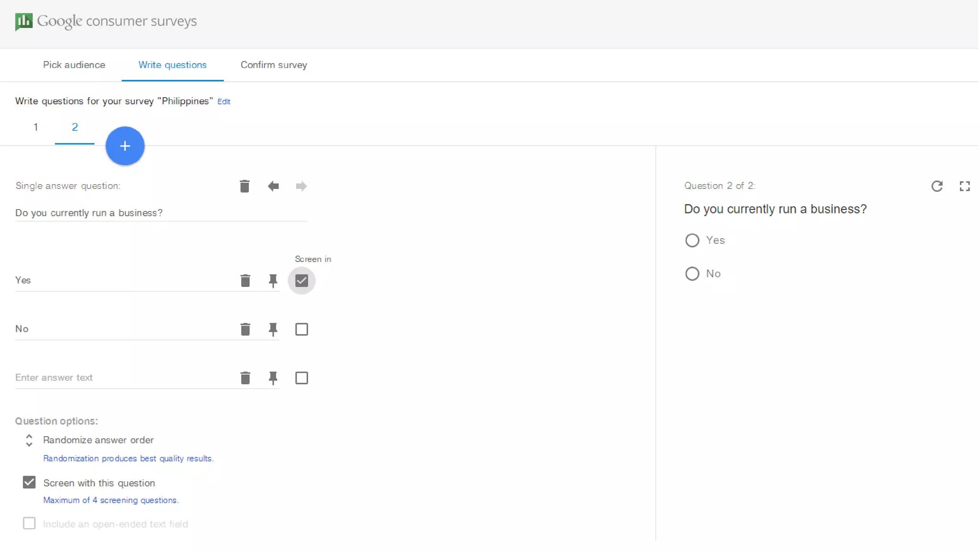This screenshot has height=551, width=980.
Task: Delete the "No" answer via its trash icon
Action: point(245,330)
